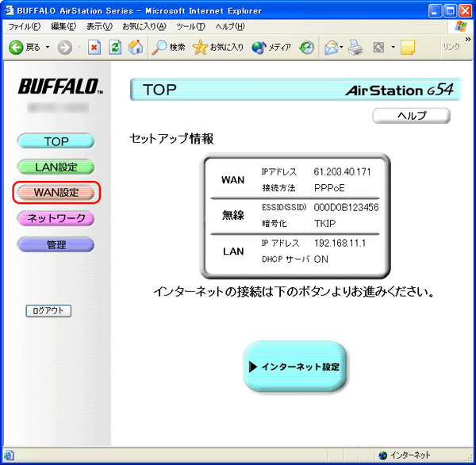The height and width of the screenshot is (465, 476).
Task: Maximize the Internet Explorer window
Action: coord(450,11)
